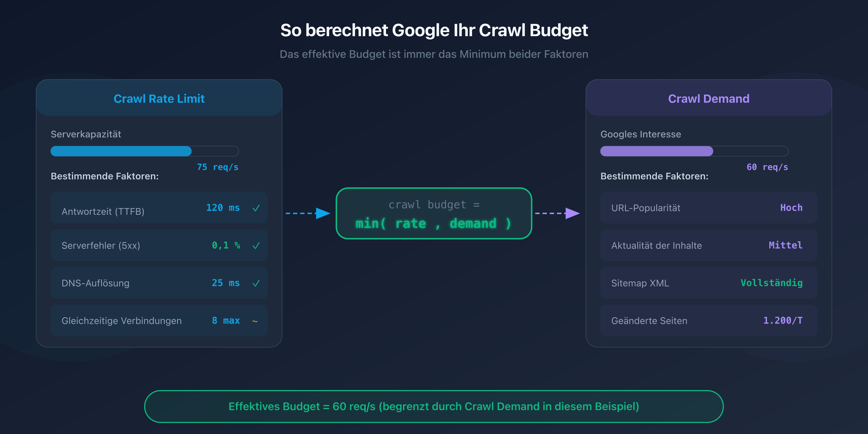Select the green min( rate, demand ) formula box
Viewport: 868px width, 434px height.
434,213
